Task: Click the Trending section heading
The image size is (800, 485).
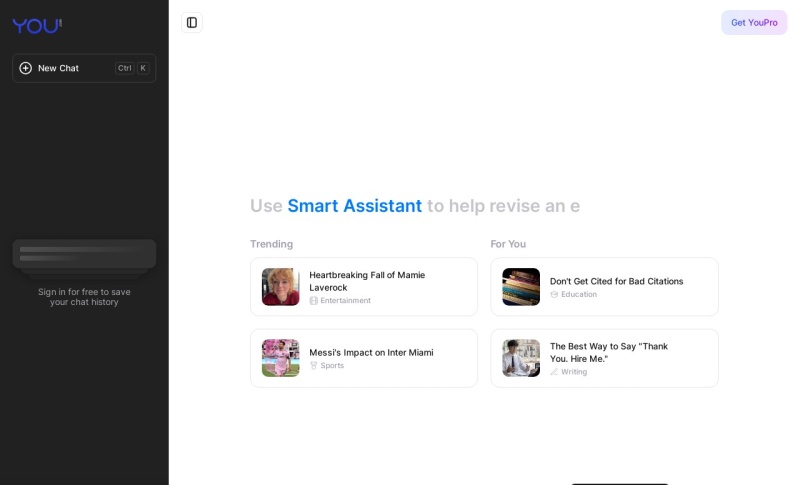Action: [271, 244]
